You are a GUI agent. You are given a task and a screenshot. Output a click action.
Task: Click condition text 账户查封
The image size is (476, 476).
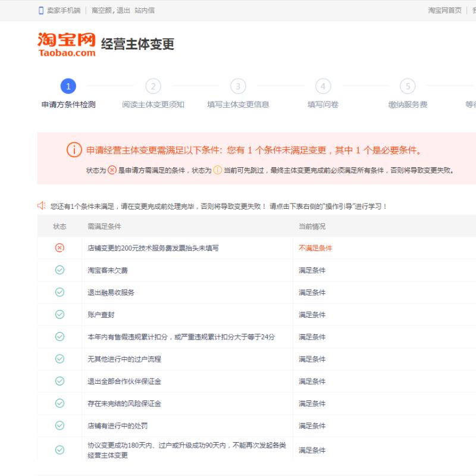click(101, 315)
